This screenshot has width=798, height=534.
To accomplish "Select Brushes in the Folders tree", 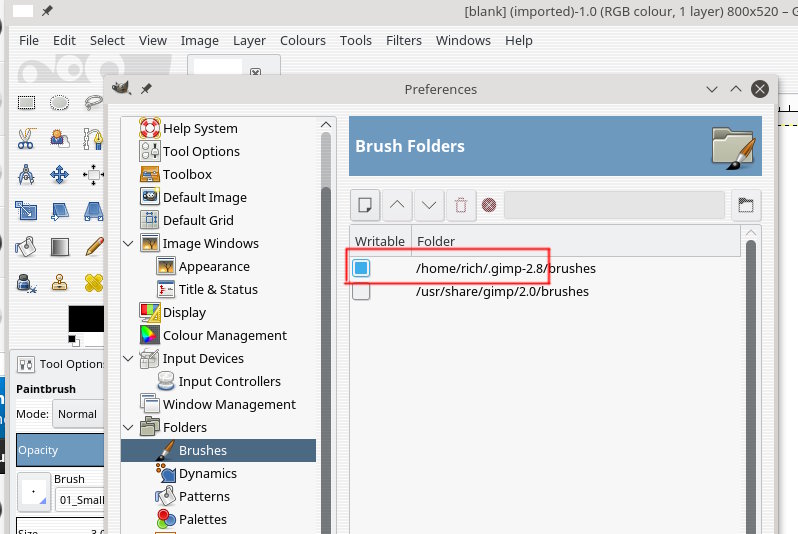I will pyautogui.click(x=218, y=451).
